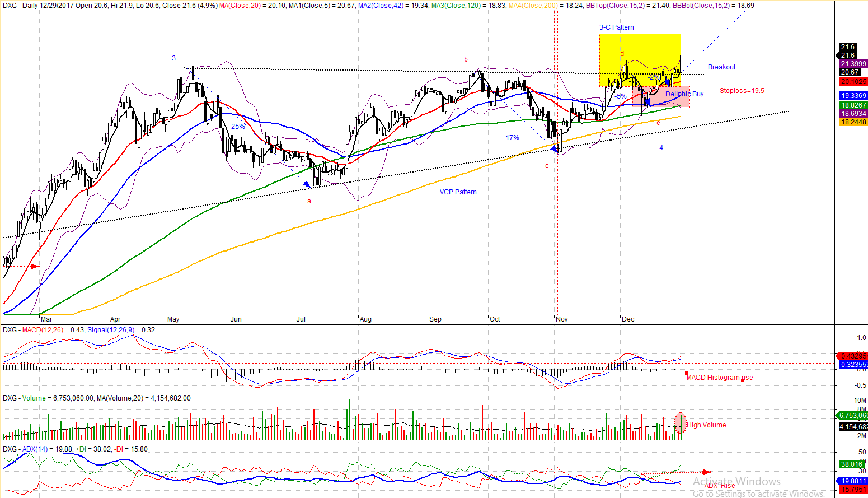Click the green 18.8267 price axis tag
The height and width of the screenshot is (498, 868).
[x=853, y=105]
